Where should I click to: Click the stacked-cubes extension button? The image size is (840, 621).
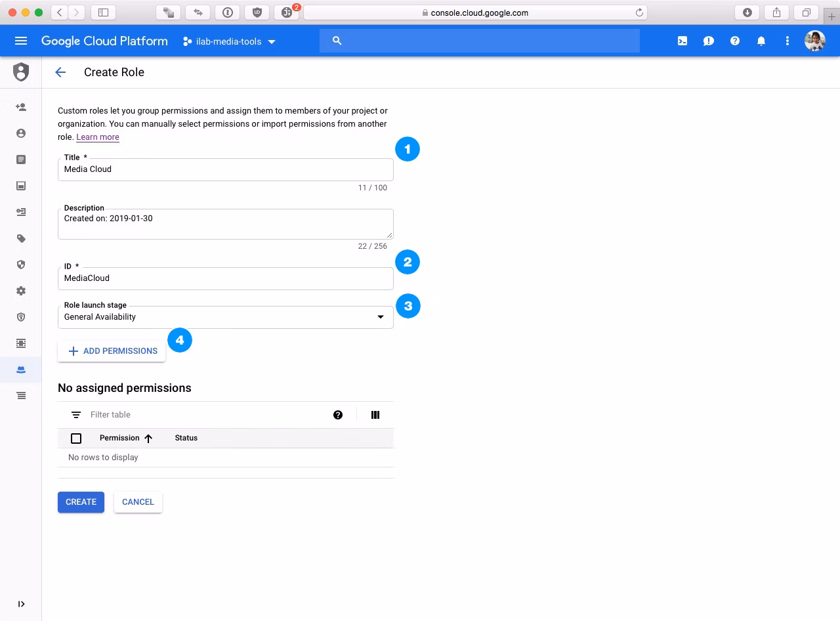coord(168,12)
